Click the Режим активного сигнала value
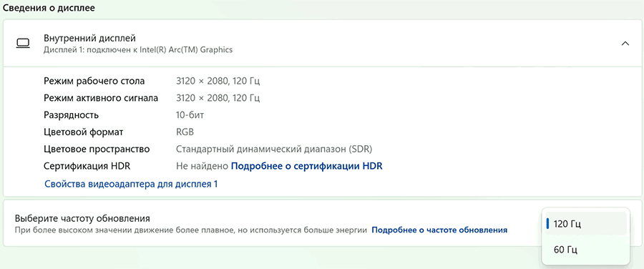 [x=218, y=98]
